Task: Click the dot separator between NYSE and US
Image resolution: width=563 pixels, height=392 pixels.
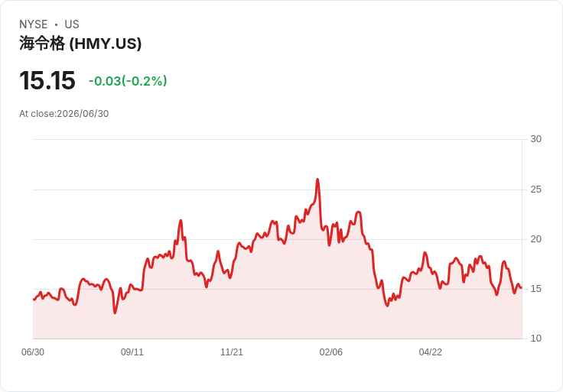Action: (56, 24)
